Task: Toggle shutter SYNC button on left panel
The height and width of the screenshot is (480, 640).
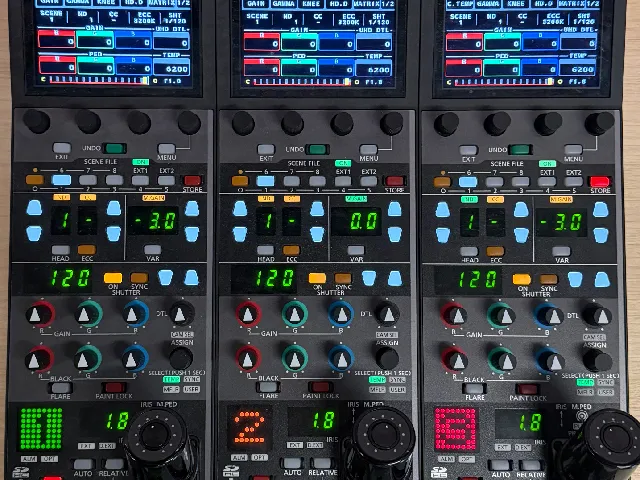Action: (139, 278)
